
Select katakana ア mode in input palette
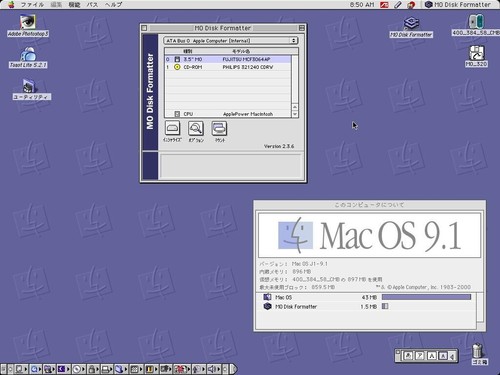tap(420, 356)
